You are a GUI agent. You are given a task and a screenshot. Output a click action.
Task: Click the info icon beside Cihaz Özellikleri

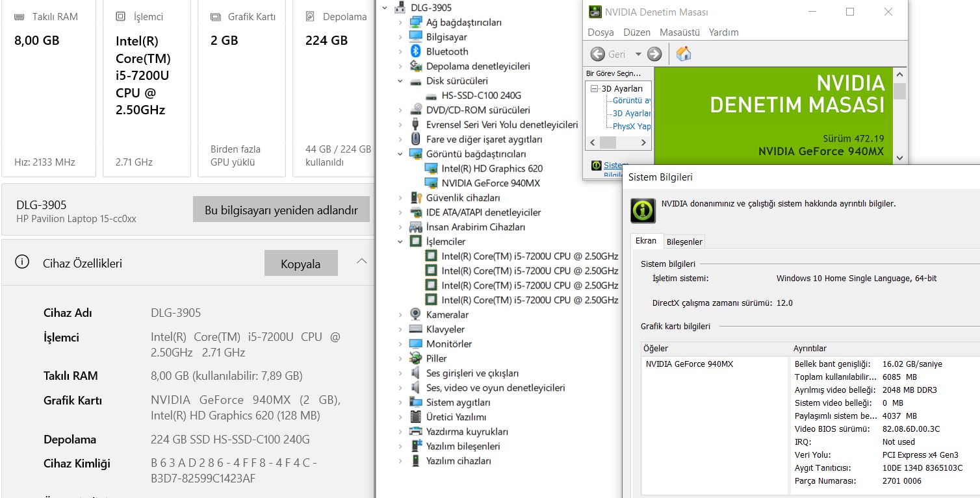point(22,262)
